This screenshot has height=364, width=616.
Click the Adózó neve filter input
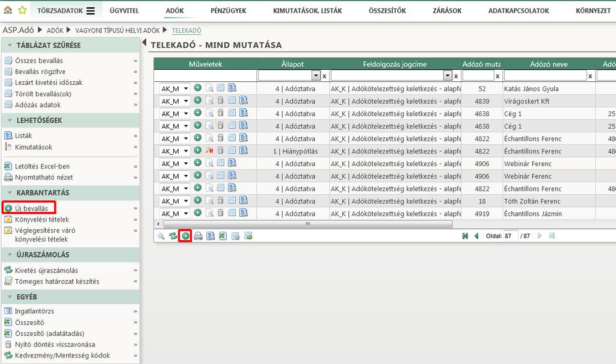tap(545, 75)
